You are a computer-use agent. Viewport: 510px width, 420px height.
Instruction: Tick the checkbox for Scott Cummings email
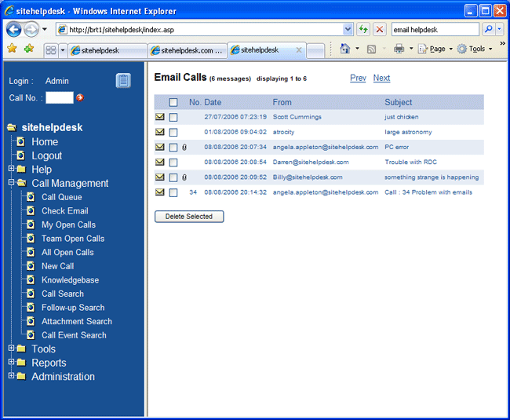click(x=173, y=117)
